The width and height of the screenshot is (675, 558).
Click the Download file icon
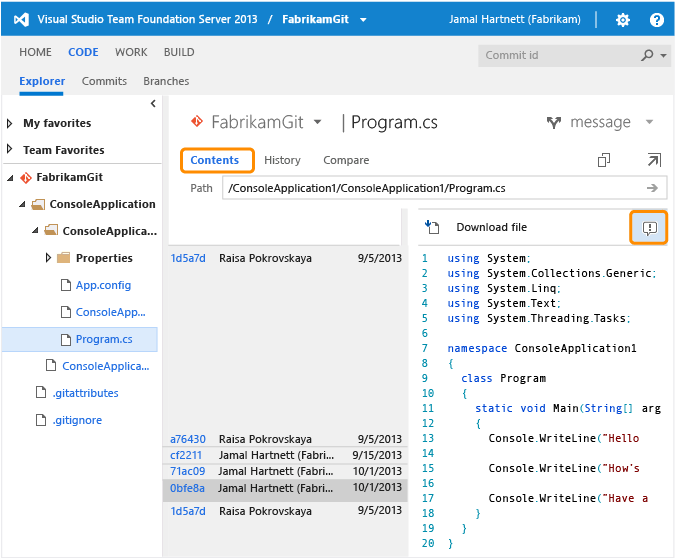click(433, 227)
